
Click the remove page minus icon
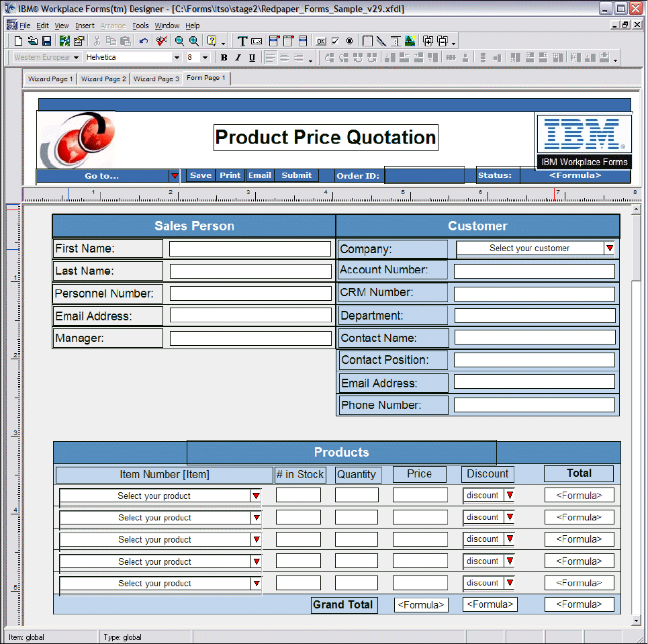point(443,41)
